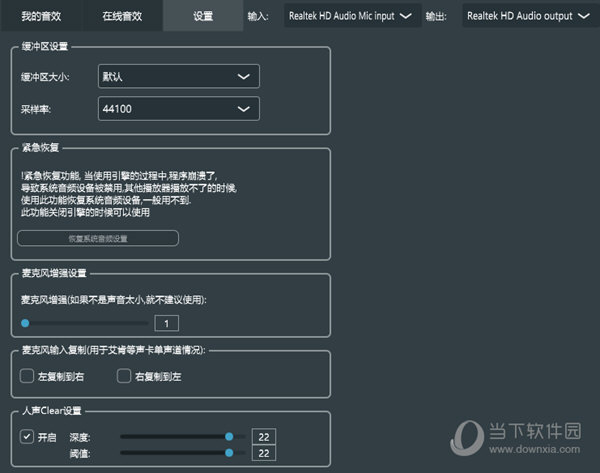600x473 pixels.
Task: Open the Realtek HD Audio output dropdown
Action: tap(530, 16)
